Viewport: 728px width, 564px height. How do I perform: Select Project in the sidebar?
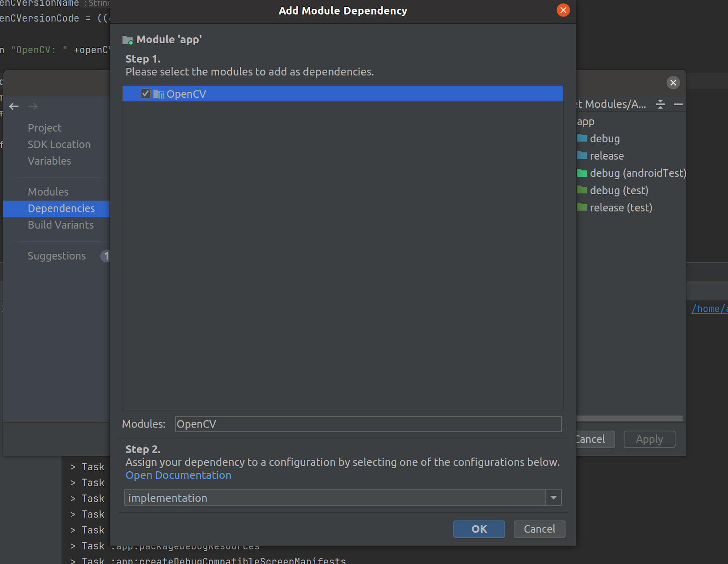tap(45, 128)
